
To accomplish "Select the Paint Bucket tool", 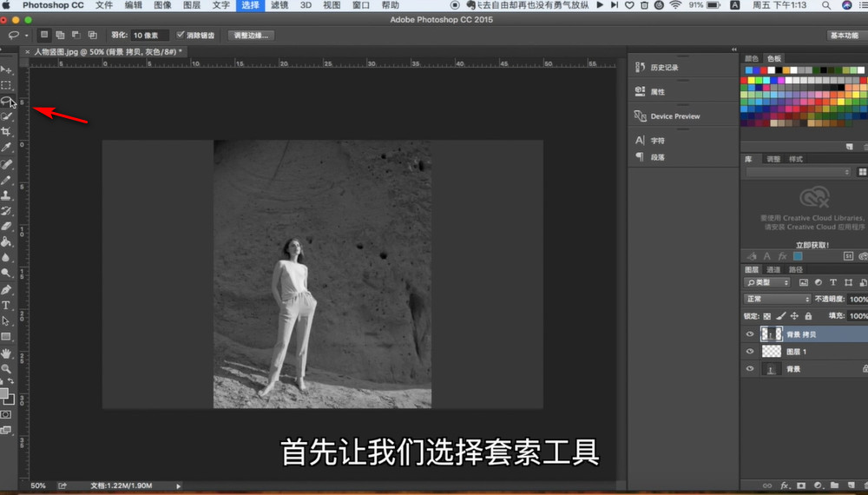I will 6,242.
